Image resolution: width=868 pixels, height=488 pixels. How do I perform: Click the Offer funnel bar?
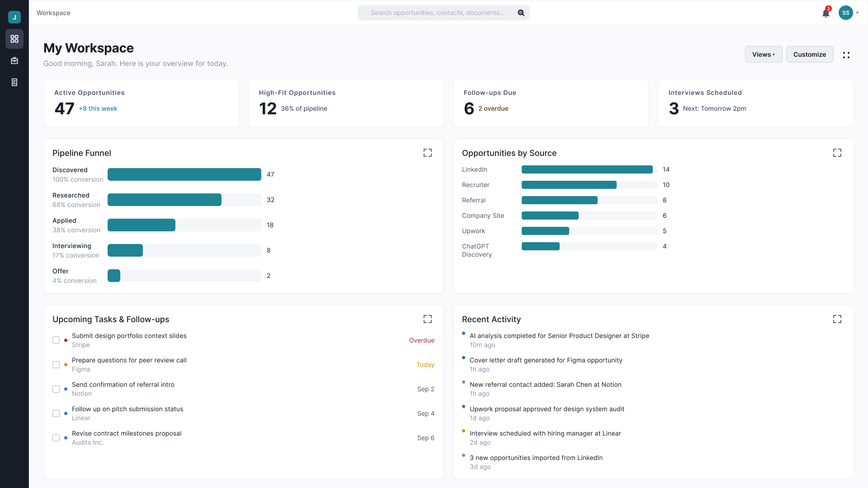tap(114, 276)
